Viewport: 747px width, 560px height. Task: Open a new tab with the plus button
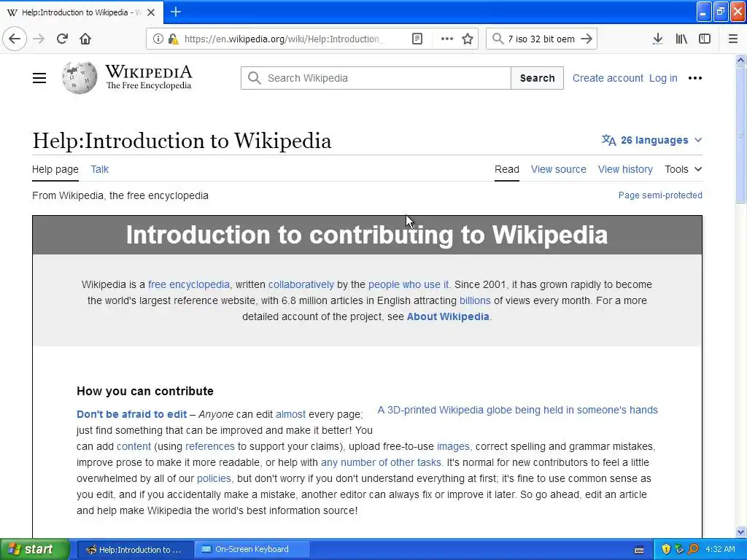[x=176, y=12]
